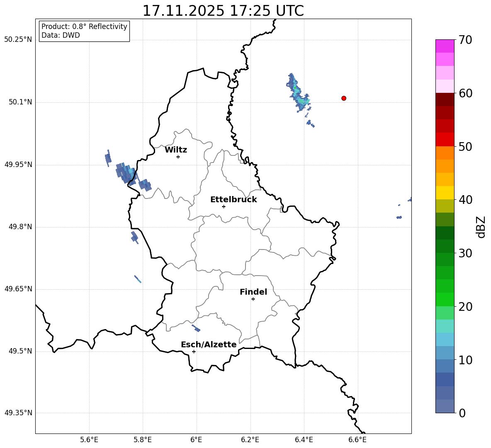
Task: Click the colorbar label 10
Action: click(x=465, y=360)
